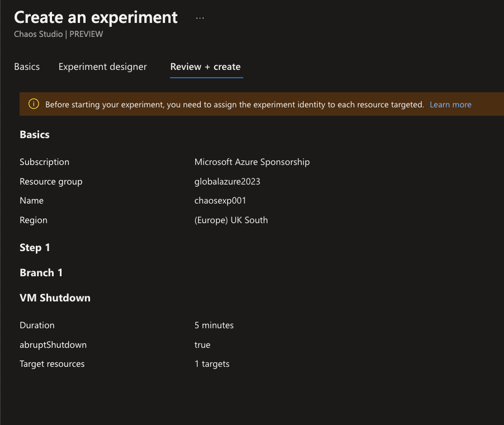504x425 pixels.
Task: Click the Branch 1 heading
Action: click(41, 273)
